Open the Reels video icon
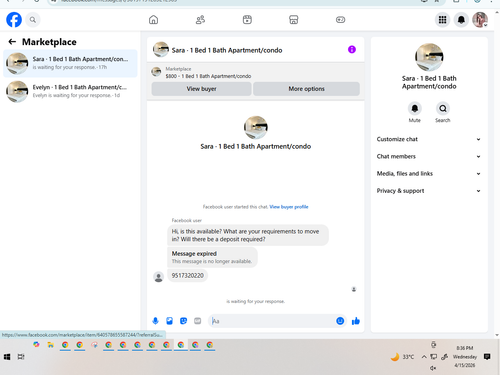This screenshot has height=375, width=500. click(247, 20)
